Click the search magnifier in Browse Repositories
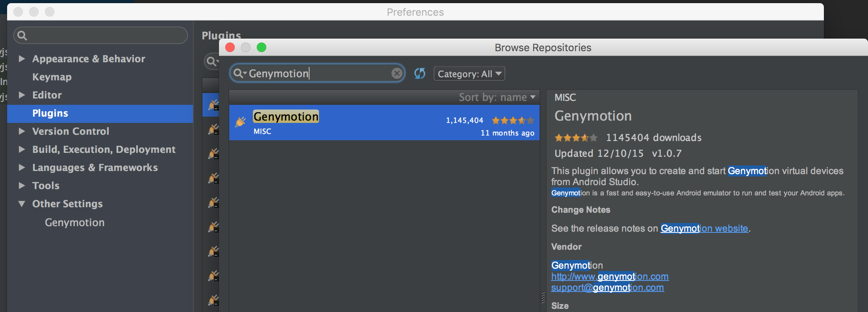 click(239, 73)
